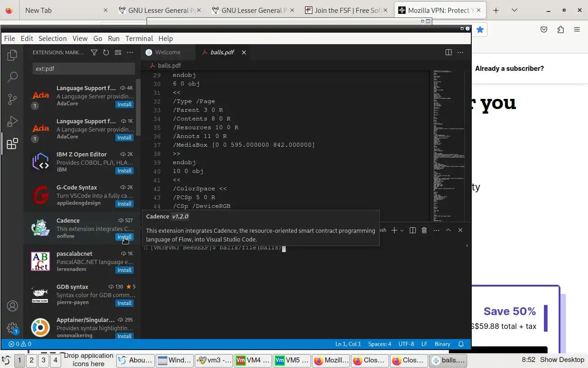Open the Source Control view

tap(12, 99)
